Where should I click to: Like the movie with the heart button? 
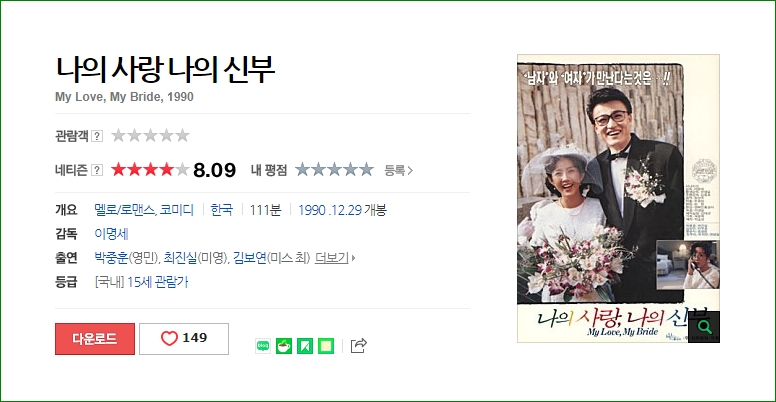[x=184, y=339]
